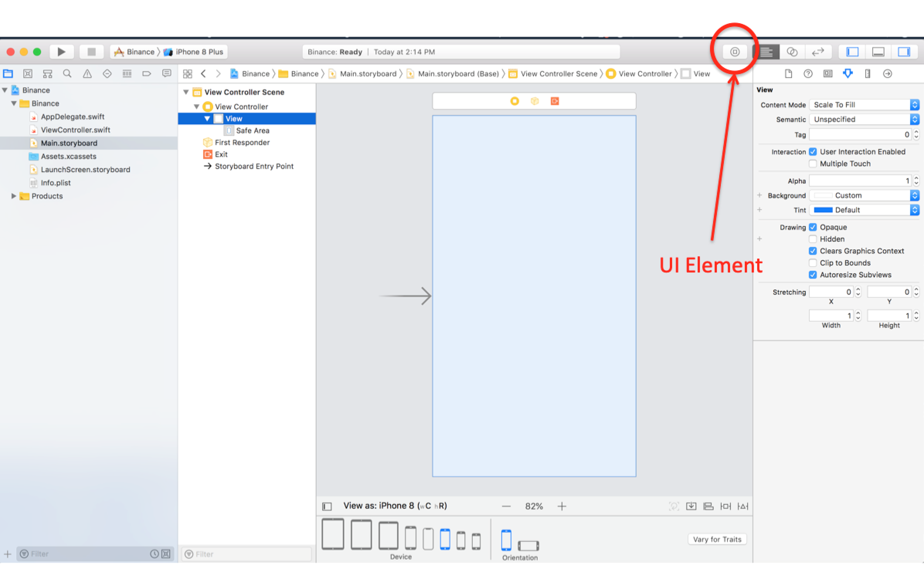Viewport: 924px width, 572px height.
Task: Enable the Multiple Touch checkbox
Action: click(813, 164)
